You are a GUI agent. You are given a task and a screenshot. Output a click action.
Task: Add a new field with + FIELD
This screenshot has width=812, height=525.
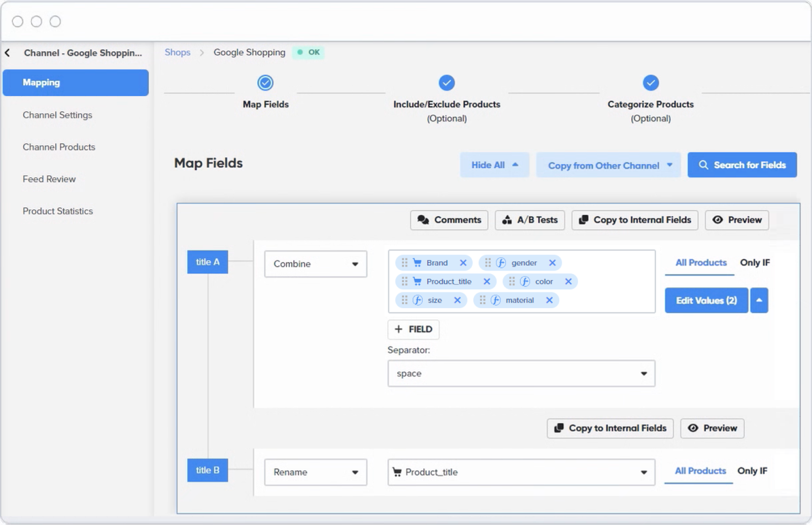coord(413,330)
